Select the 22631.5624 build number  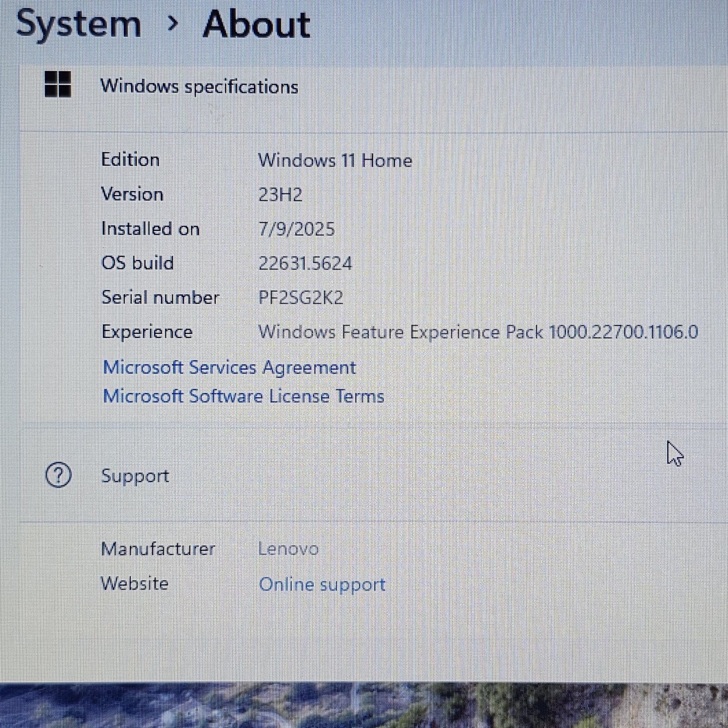pos(305,263)
